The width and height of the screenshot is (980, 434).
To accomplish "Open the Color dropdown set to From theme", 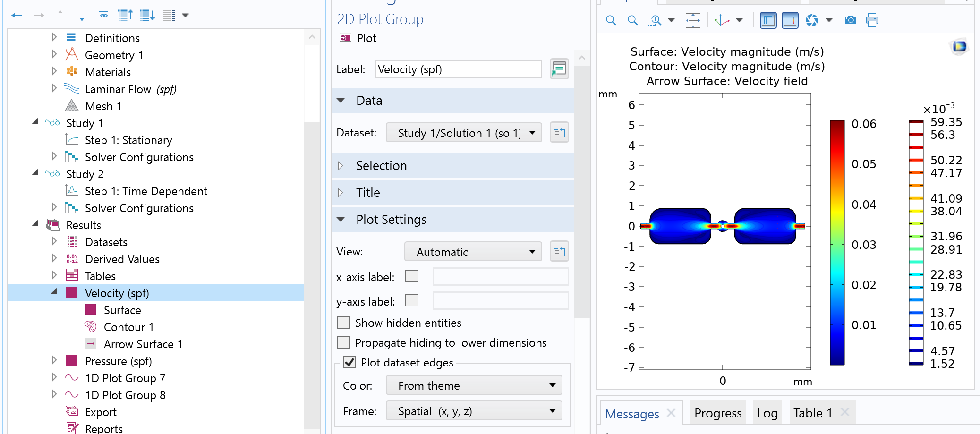I will pos(474,385).
